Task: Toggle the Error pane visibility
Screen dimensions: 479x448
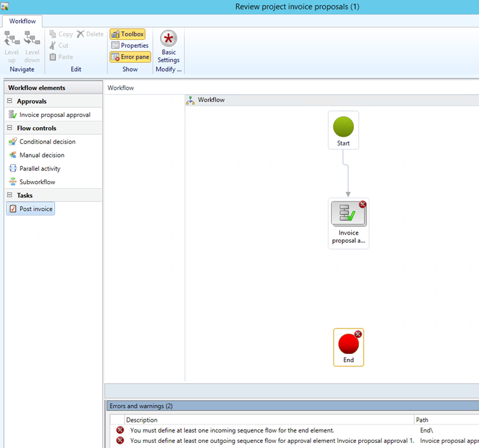Action: (x=130, y=57)
